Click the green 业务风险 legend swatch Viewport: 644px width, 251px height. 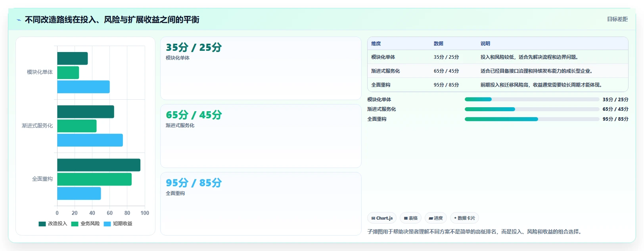point(75,224)
